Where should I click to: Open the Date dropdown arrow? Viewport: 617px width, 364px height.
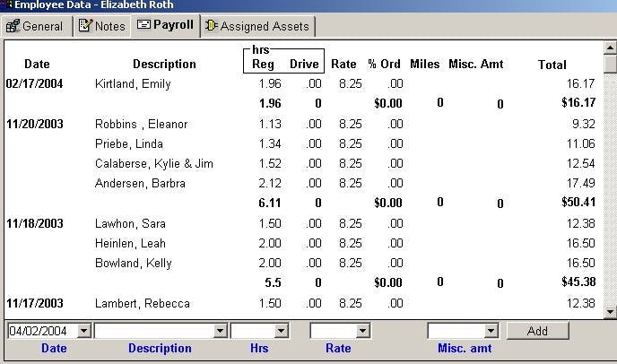pos(83,331)
